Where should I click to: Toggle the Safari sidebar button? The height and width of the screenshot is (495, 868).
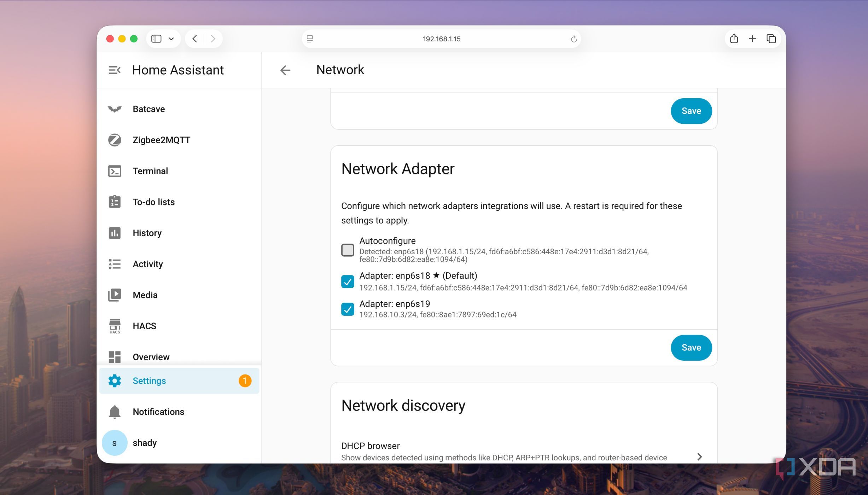[156, 39]
